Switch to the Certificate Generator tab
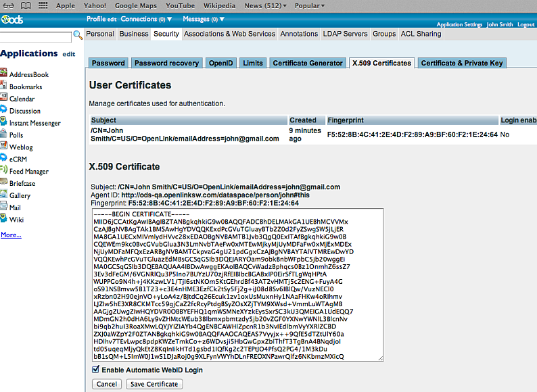Image resolution: width=537 pixels, height=392 pixels. [308, 63]
